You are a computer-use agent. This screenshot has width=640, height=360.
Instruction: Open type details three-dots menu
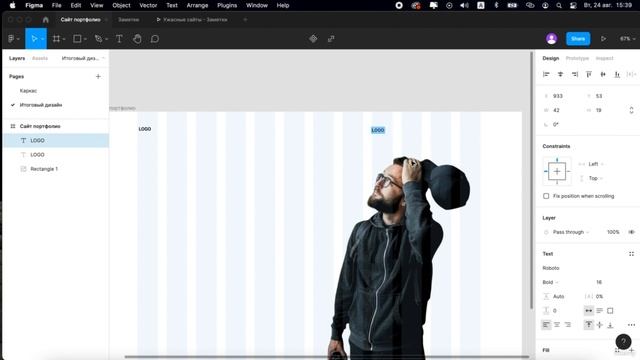631,325
